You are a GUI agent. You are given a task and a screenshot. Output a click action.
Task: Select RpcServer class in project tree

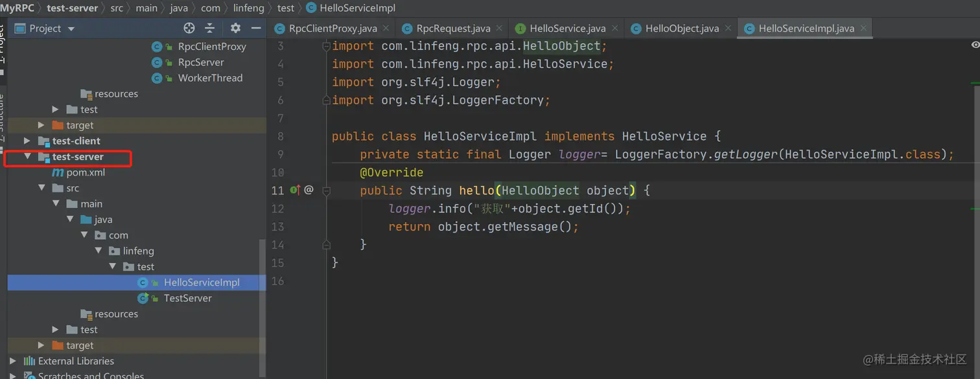click(x=201, y=62)
